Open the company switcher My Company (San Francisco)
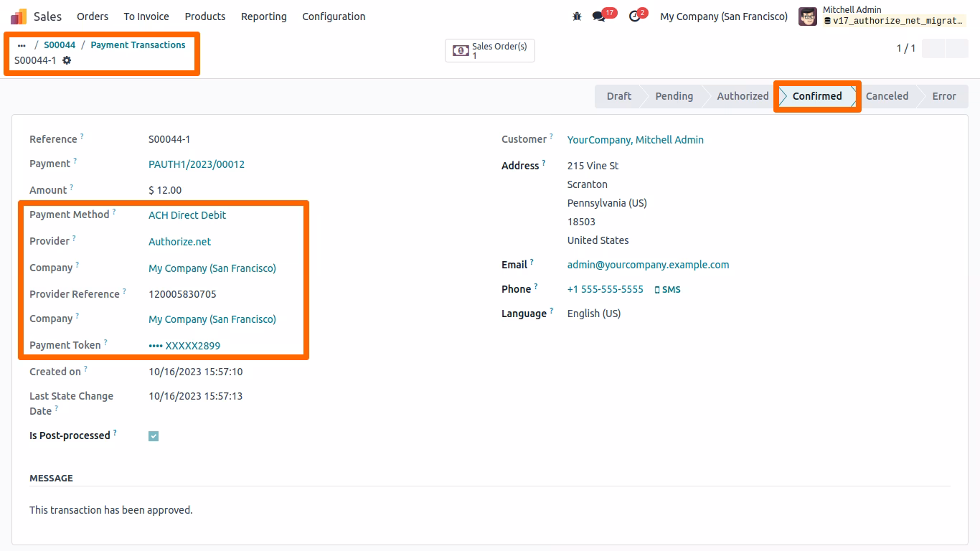This screenshot has width=980, height=551. click(724, 17)
